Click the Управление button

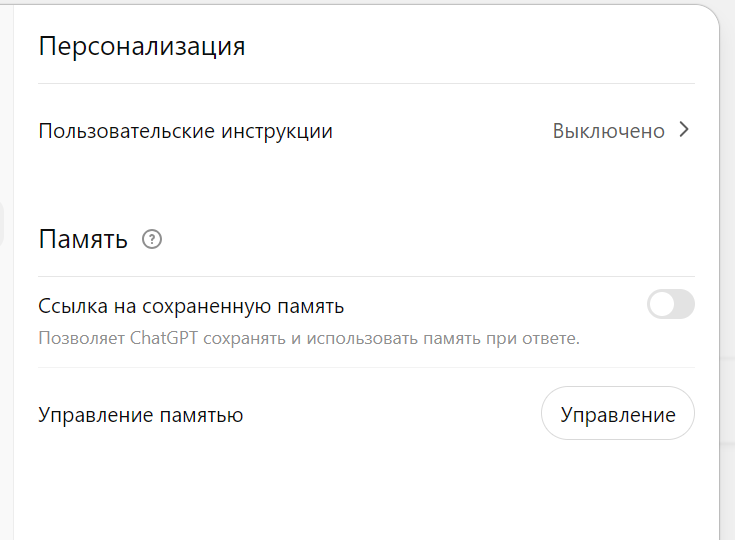[618, 413]
